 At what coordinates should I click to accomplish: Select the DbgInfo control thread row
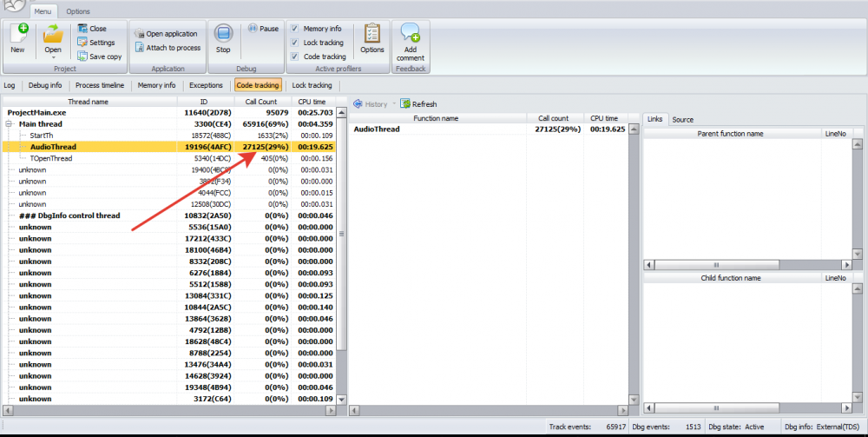pos(170,215)
